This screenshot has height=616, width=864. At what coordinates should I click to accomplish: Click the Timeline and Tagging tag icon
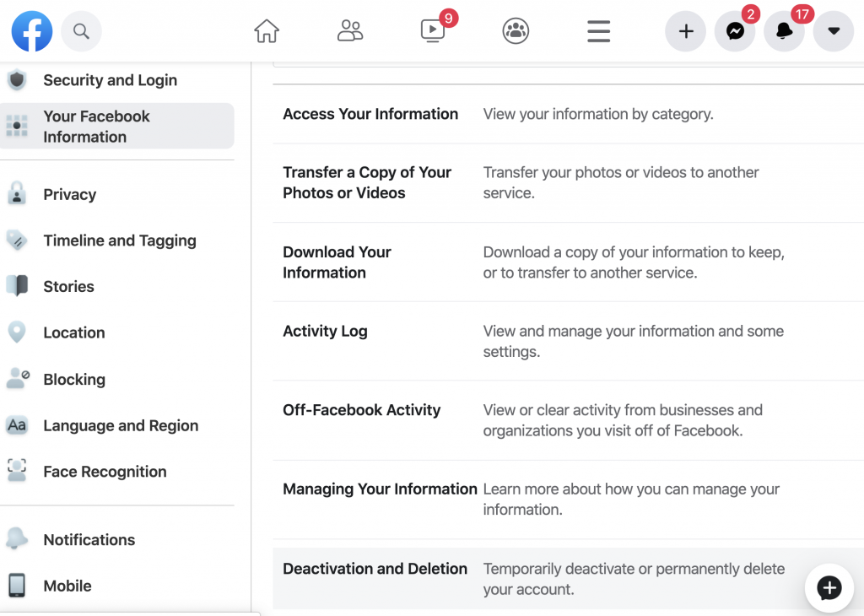coord(17,240)
